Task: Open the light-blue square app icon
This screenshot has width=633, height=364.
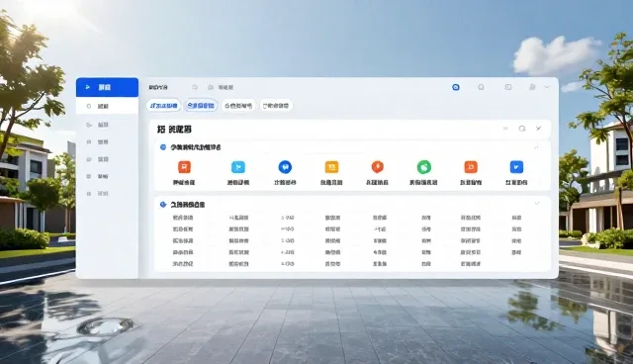Action: (238, 167)
